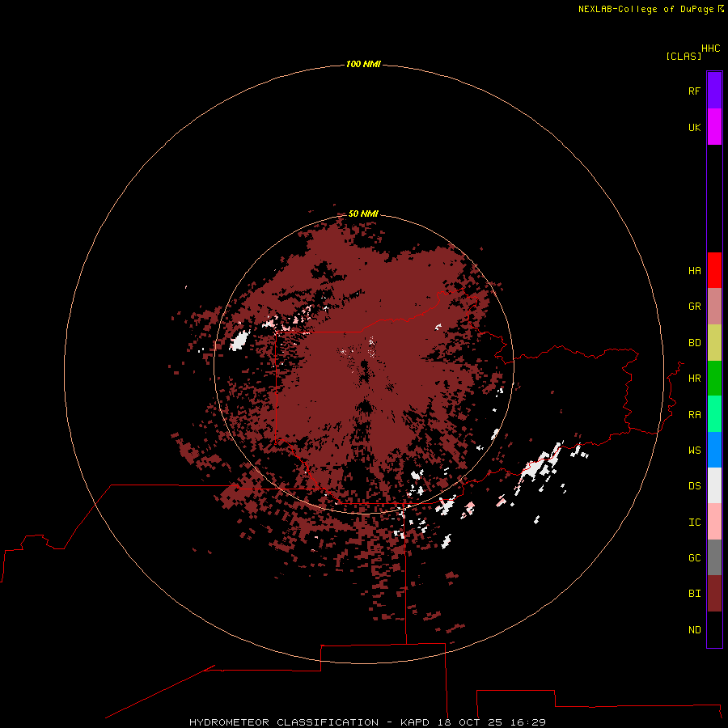The image size is (728, 728).
Task: Click the HYDROMETEOR CLASSIFICATION title text
Action: [x=284, y=722]
